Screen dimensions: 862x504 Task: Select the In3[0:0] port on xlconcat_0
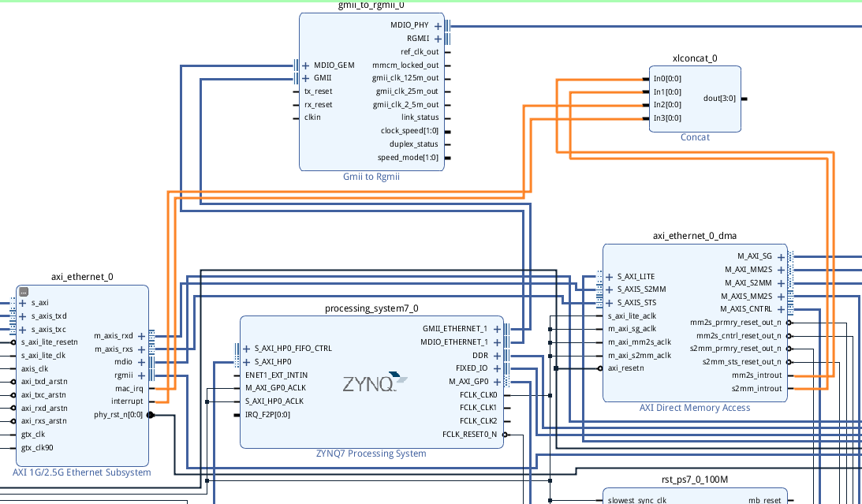[x=667, y=118]
